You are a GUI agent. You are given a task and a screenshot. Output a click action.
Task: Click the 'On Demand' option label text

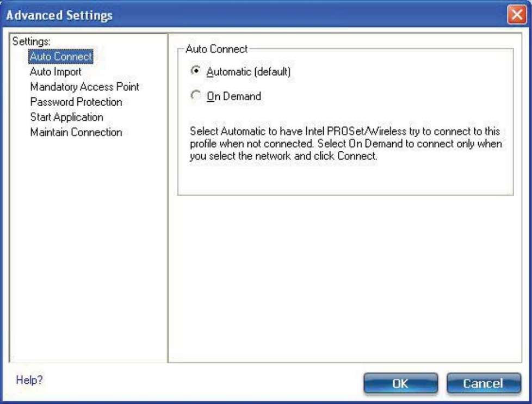(234, 96)
